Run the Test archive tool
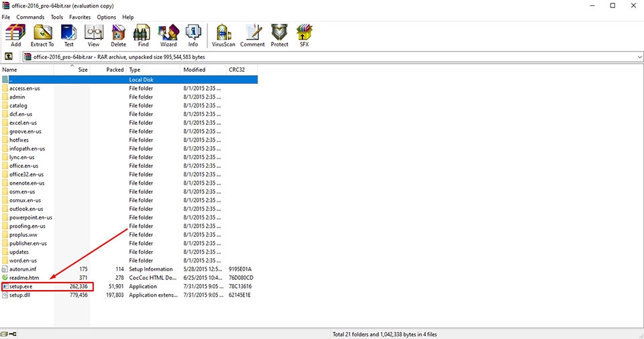This screenshot has height=339, width=644. pos(68,36)
